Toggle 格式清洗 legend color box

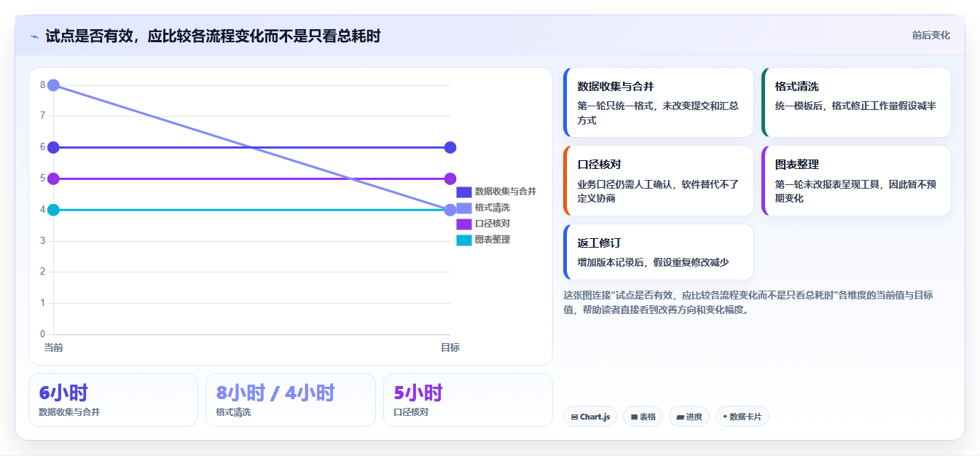click(x=464, y=208)
